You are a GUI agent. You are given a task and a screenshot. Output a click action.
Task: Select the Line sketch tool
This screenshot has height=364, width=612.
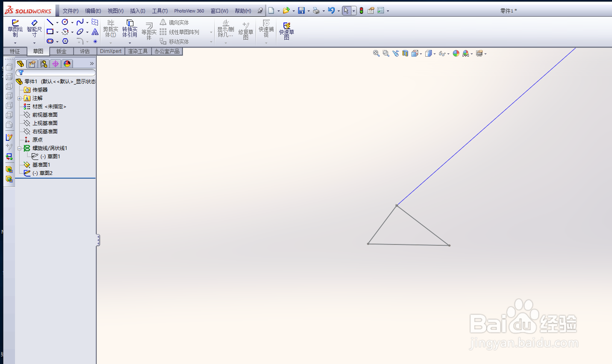[50, 22]
